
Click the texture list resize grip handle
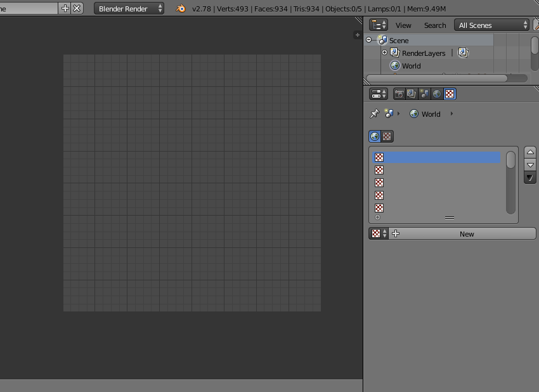point(450,218)
